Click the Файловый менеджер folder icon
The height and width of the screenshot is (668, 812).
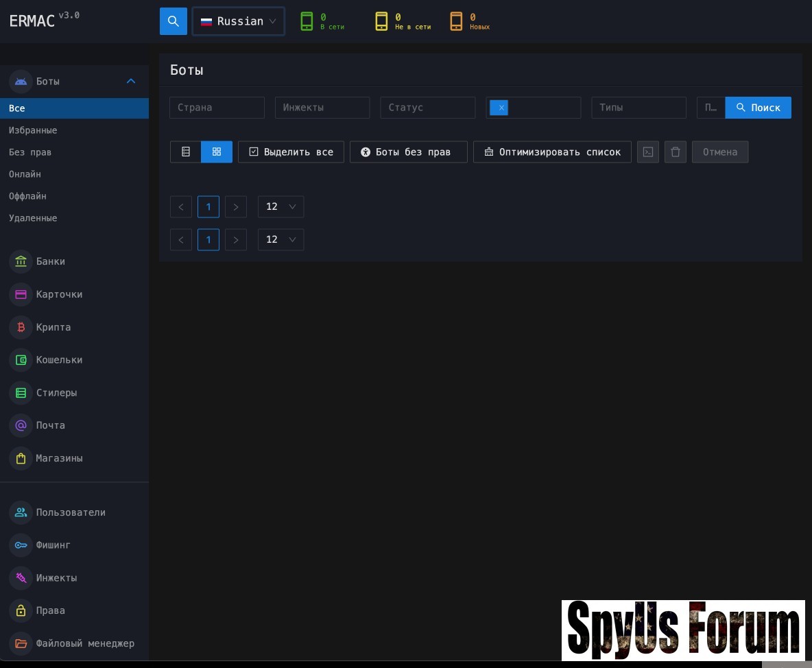pyautogui.click(x=21, y=643)
